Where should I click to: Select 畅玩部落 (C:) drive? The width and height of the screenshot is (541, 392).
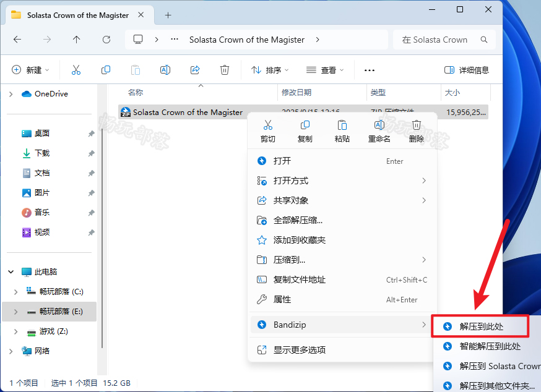click(61, 292)
